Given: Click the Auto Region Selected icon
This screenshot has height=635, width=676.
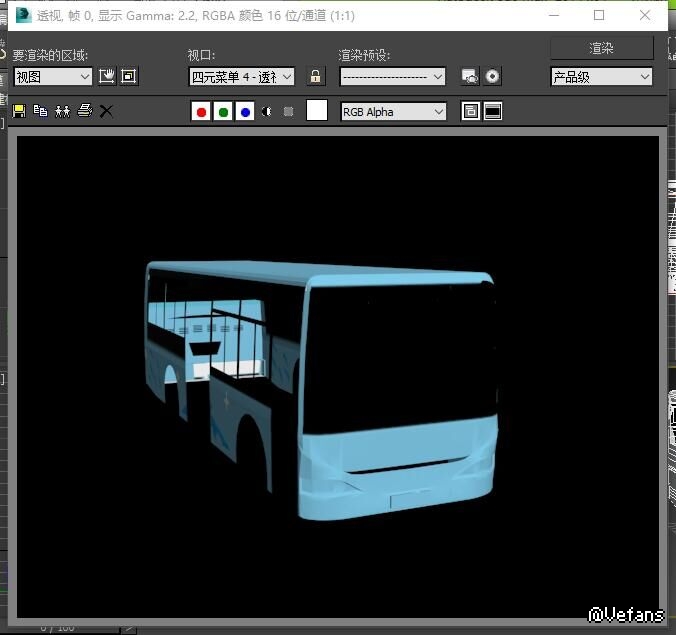Looking at the screenshot, I should pos(128,76).
